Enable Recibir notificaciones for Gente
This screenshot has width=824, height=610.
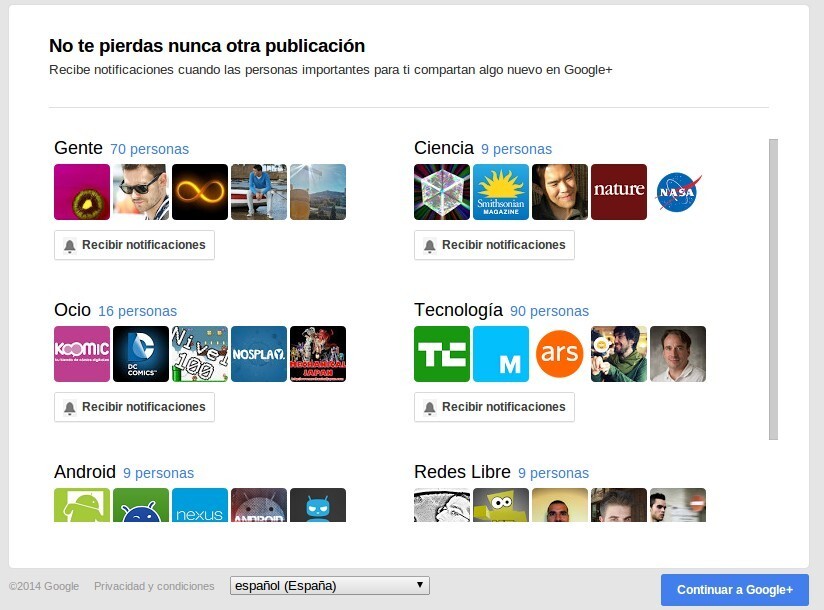click(x=134, y=244)
